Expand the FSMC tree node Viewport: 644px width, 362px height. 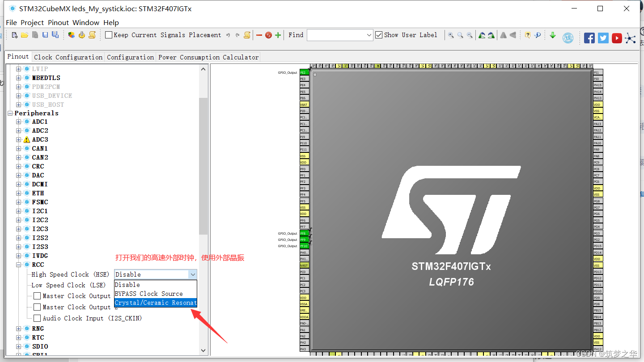(19, 202)
